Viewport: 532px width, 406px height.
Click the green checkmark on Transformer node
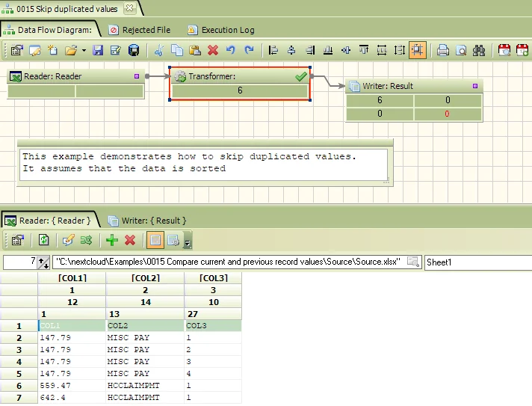pyautogui.click(x=301, y=76)
